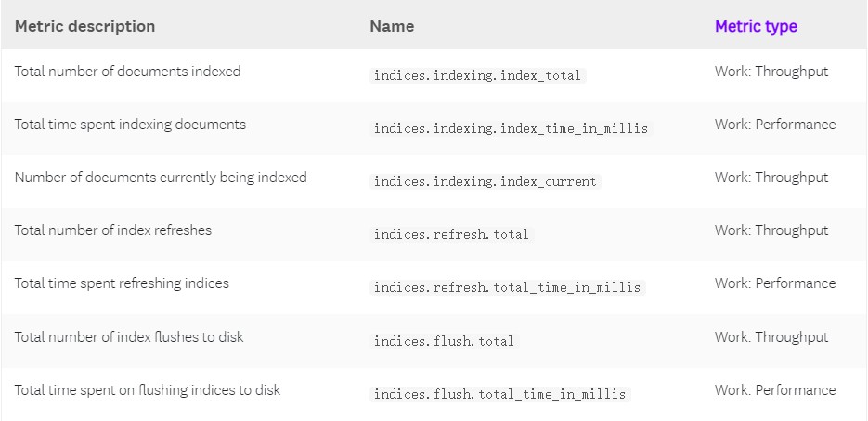This screenshot has height=421, width=868.
Task: Click "Total number of documents indexed" description
Action: click(x=127, y=72)
